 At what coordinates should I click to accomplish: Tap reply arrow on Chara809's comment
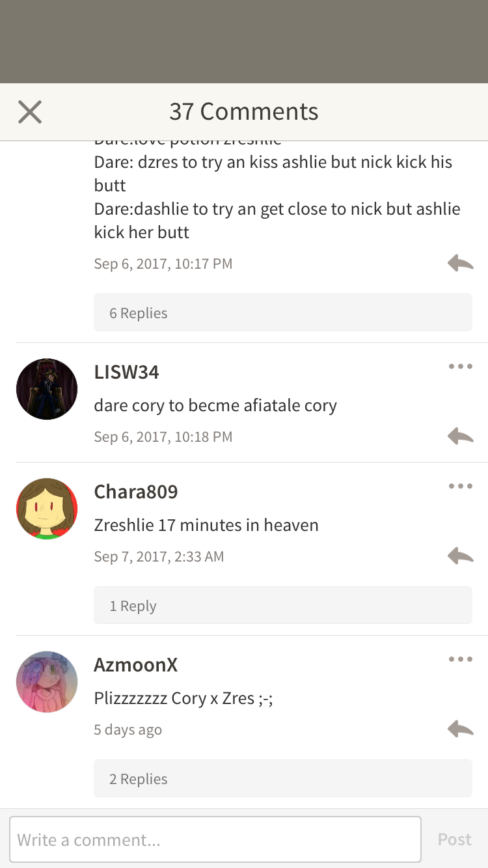(460, 556)
